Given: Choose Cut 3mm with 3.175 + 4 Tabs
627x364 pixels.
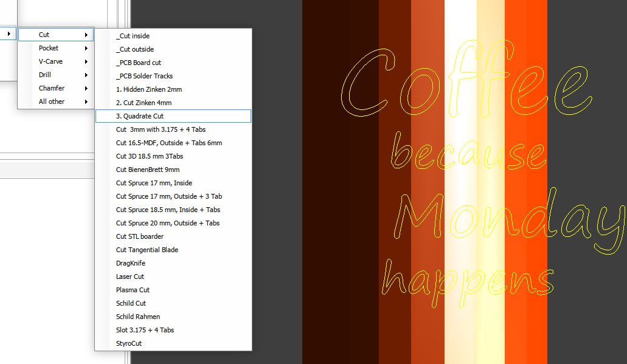Looking at the screenshot, I should point(173,129).
